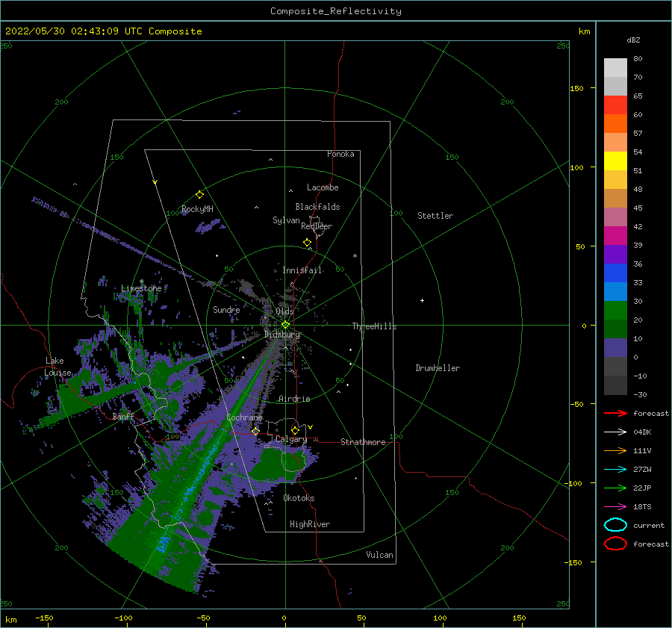This screenshot has height=628, width=672.
Task: Click the white plus marker west of Stettler–Drumheller
Action: pos(422,300)
